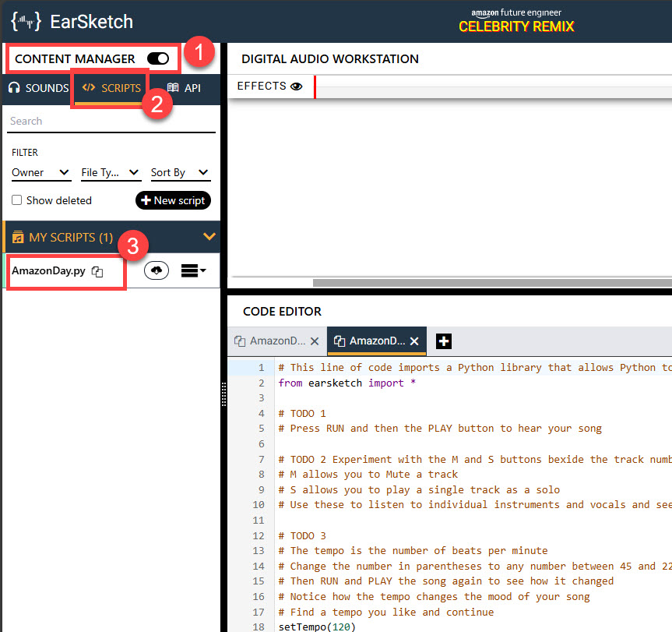This screenshot has width=672, height=632.
Task: Open the AmazonDay.py script options menu
Action: 193,270
